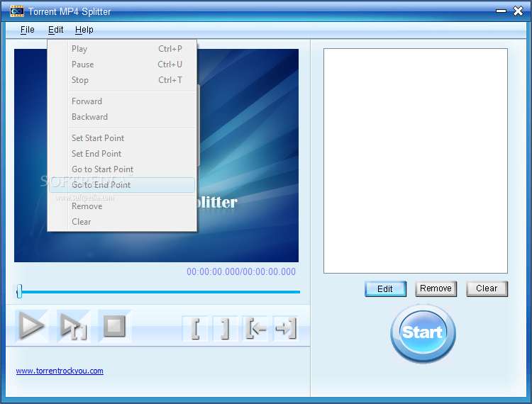Click the Torrent MP4 Splitter app icon
Image resolution: width=532 pixels, height=404 pixels.
click(x=16, y=11)
